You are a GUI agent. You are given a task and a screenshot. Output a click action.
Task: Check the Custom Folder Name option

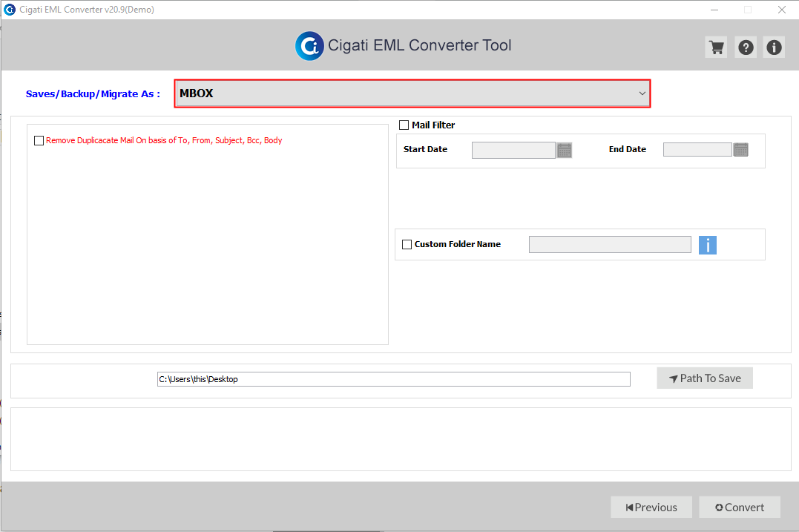click(407, 245)
